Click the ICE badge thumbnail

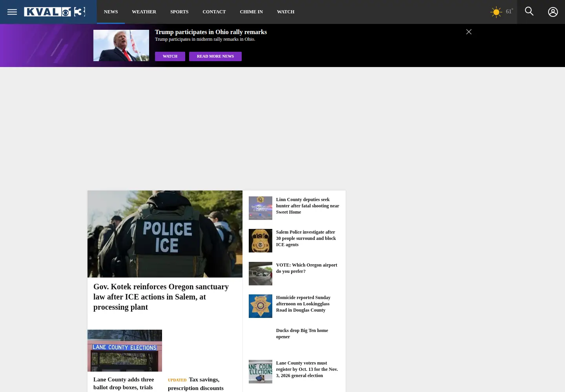pos(261,241)
